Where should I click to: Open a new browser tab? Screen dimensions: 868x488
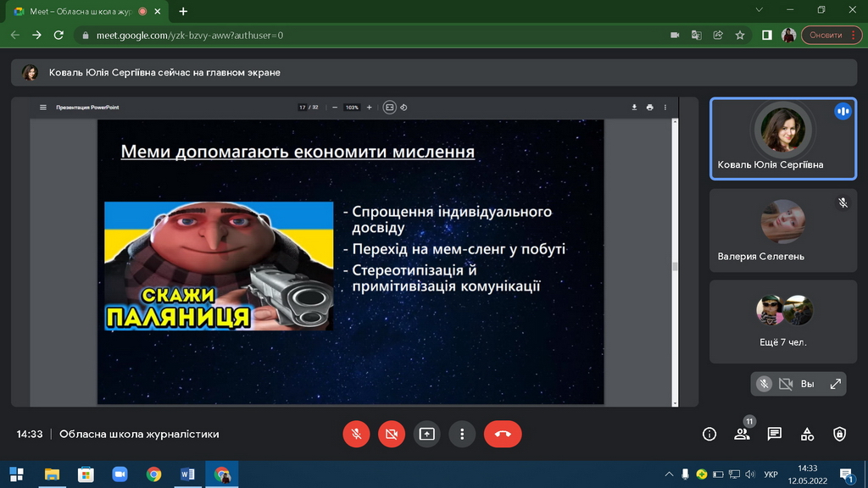(183, 11)
